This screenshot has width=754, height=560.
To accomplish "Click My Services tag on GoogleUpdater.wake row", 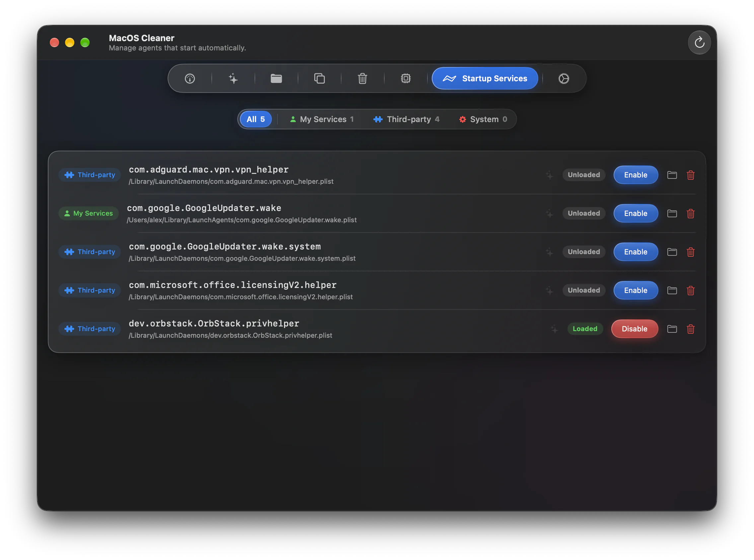I will pyautogui.click(x=89, y=213).
